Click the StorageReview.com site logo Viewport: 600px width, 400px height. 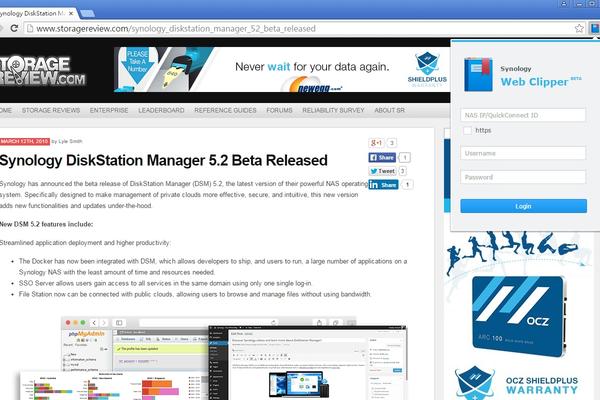pos(41,71)
